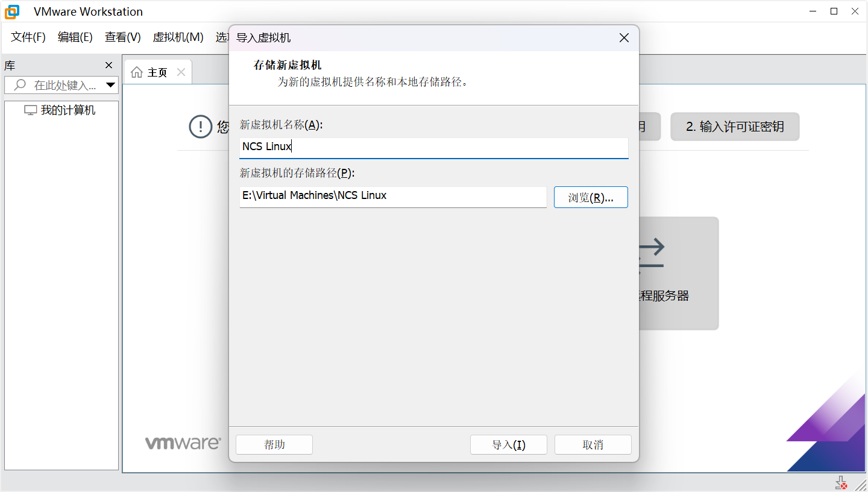
Task: Close the 主页 tab
Action: (181, 72)
